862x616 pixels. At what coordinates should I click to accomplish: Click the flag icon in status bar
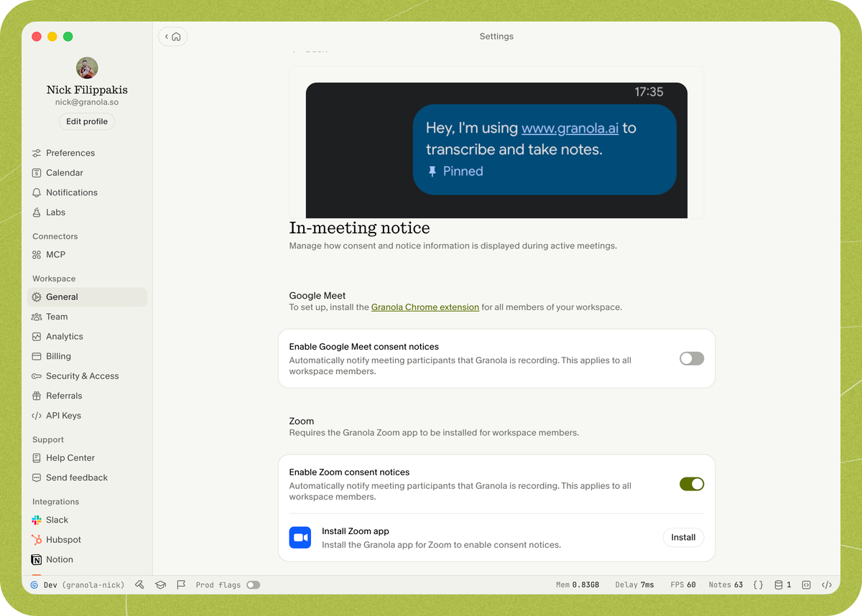181,585
